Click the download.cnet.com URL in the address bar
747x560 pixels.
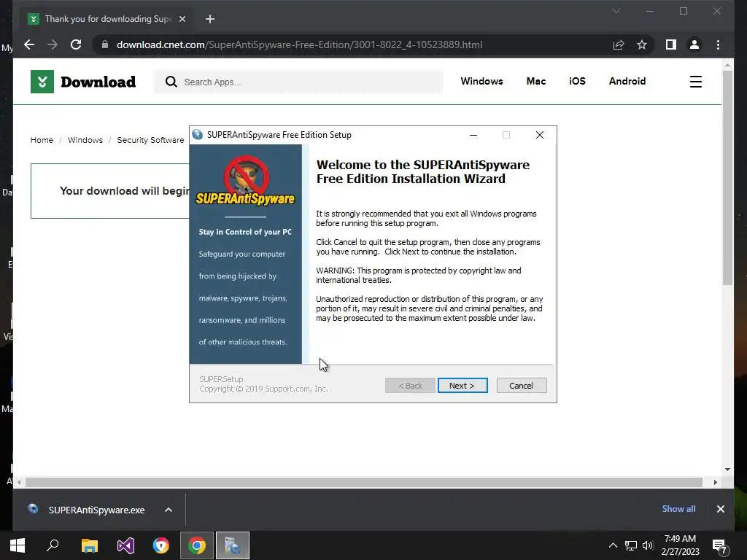click(299, 44)
